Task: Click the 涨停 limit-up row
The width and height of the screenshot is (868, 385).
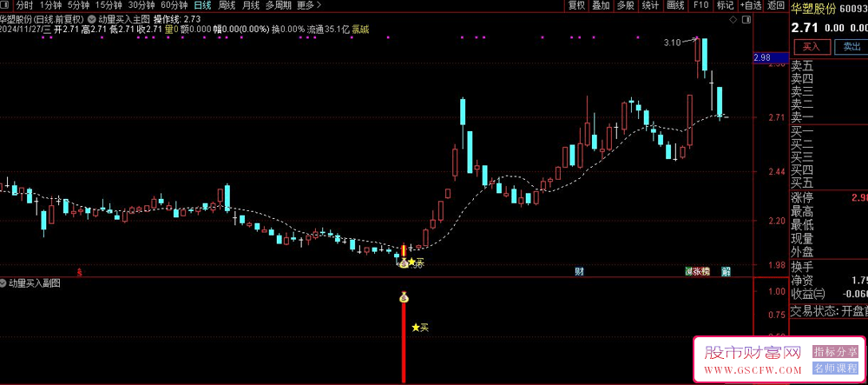Action: click(x=829, y=198)
